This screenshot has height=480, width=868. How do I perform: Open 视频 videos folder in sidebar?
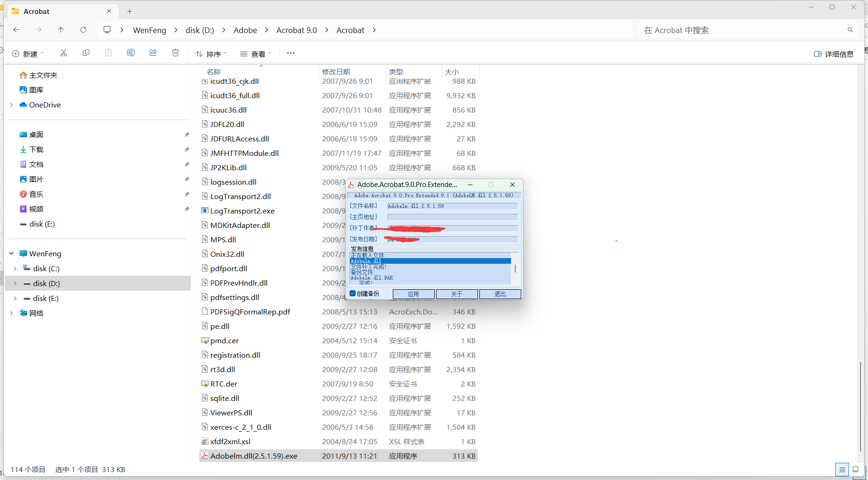(x=32, y=209)
